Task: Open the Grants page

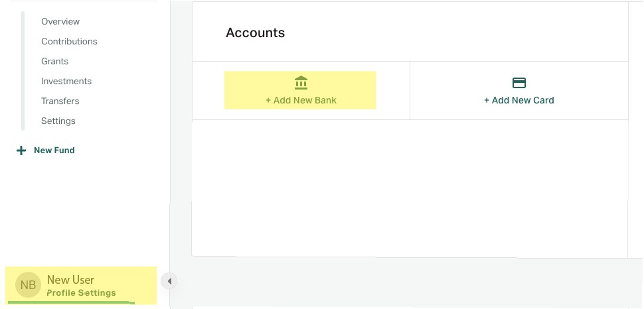Action: 54,61
